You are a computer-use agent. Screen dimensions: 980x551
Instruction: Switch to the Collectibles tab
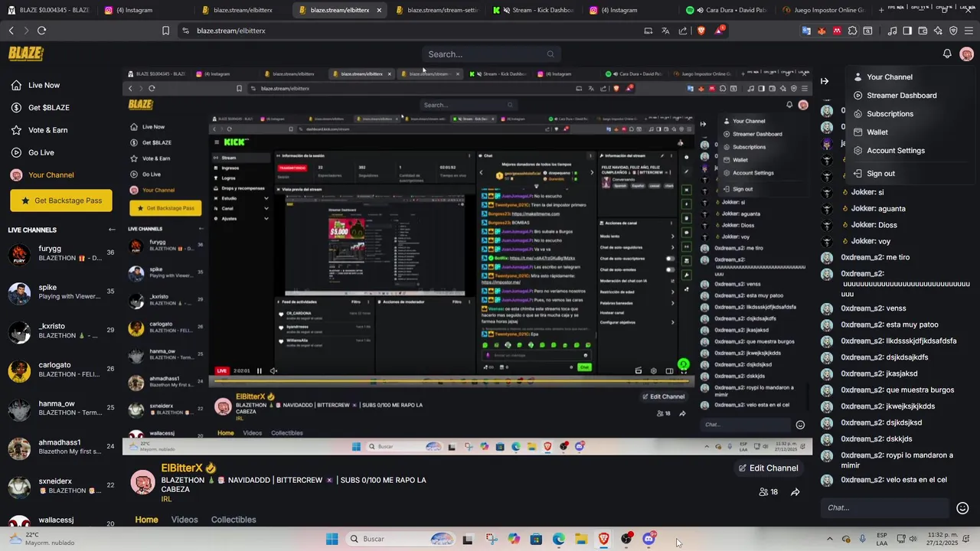click(234, 520)
